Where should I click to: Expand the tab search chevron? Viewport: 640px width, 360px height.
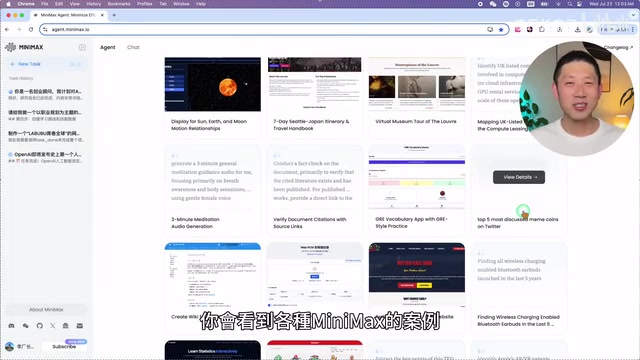tap(633, 15)
